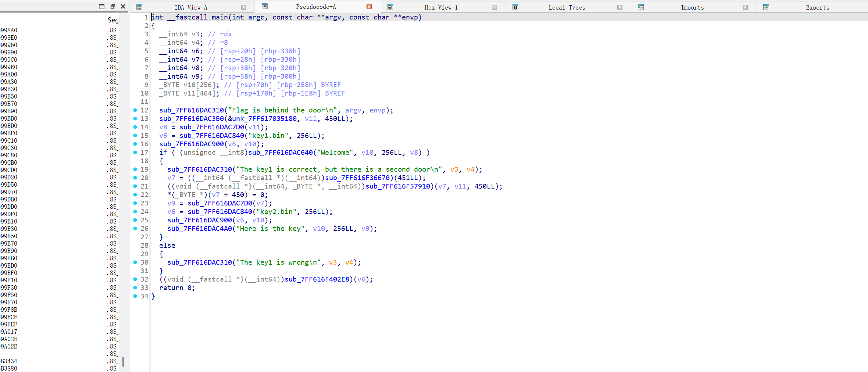Click the "Welcome" string literal
This screenshot has width=868, height=372.
(335, 153)
